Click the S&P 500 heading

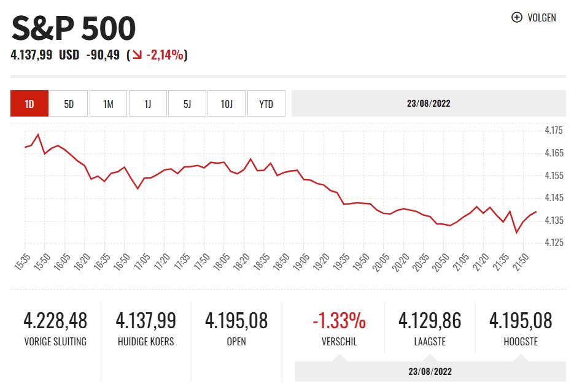point(74,28)
